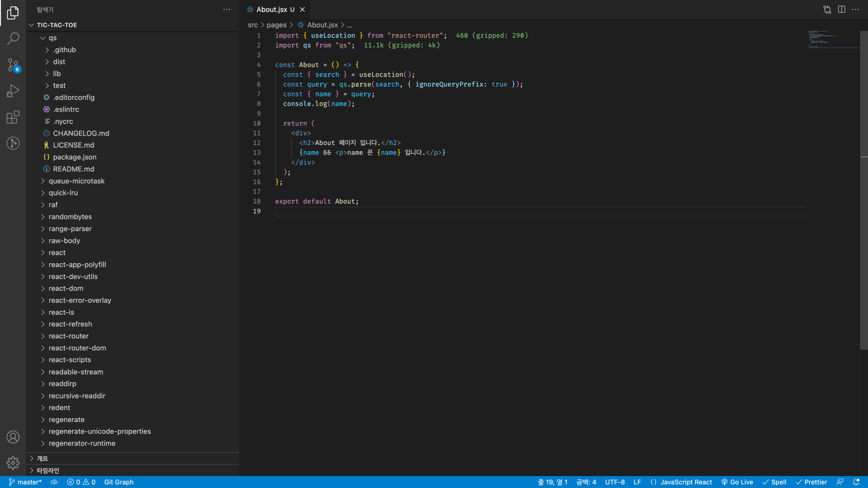Open the Manage gear settings menu

13,463
